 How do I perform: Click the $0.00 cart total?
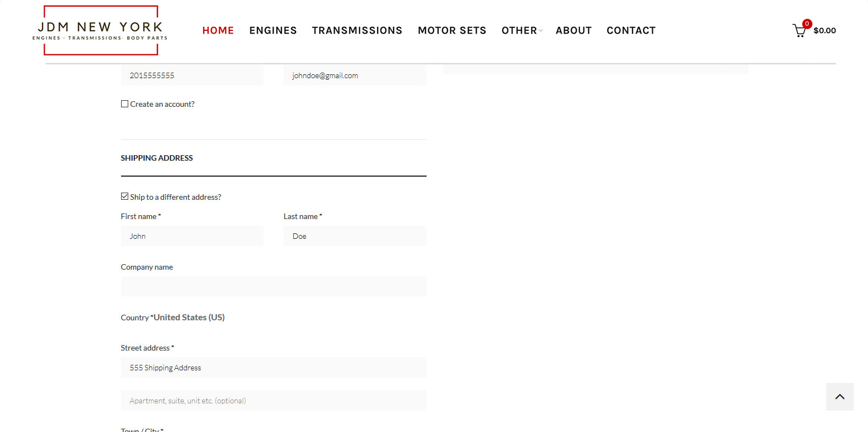(x=825, y=30)
